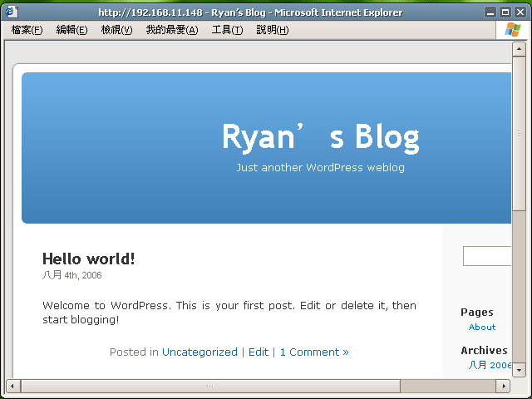Open the Hello world! post title
The height and width of the screenshot is (399, 532).
89,259
